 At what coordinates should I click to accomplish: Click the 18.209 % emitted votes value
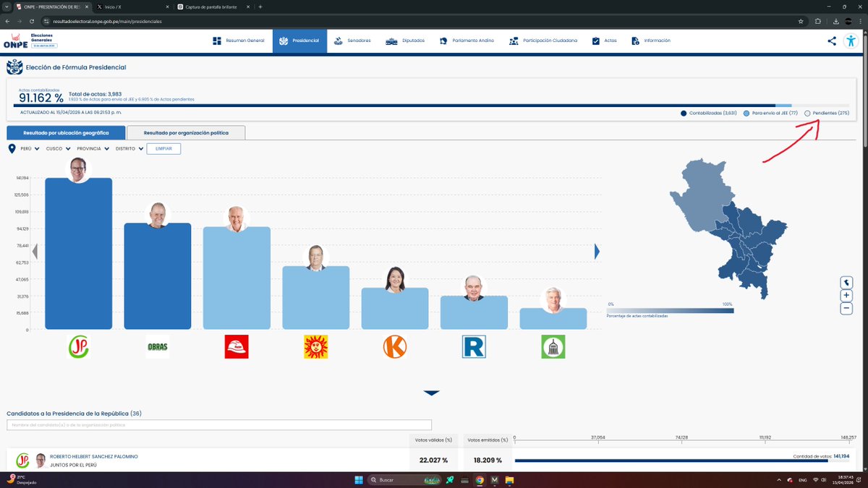point(486,460)
